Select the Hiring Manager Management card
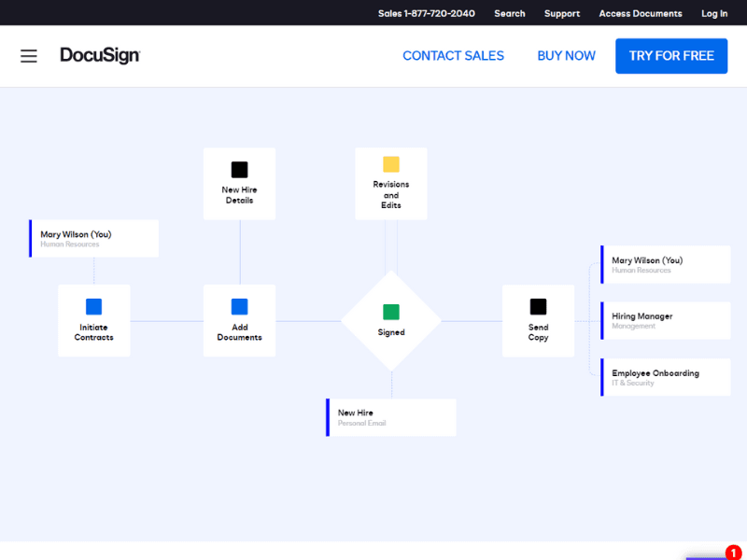 [666, 320]
